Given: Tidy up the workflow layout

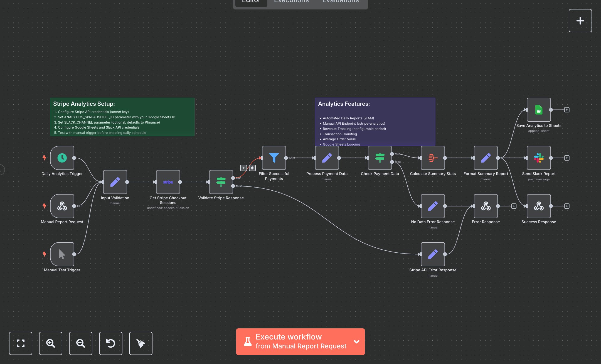Looking at the screenshot, I should click(141, 343).
